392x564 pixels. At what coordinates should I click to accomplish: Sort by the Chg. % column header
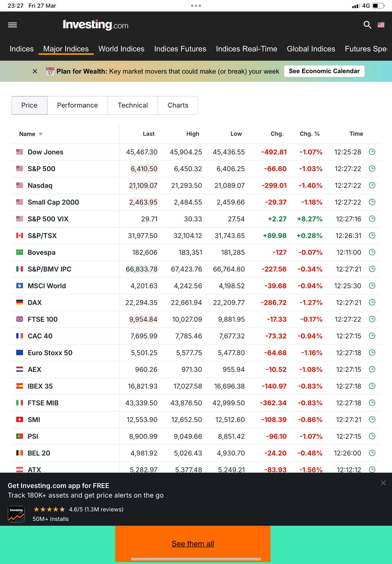coord(309,134)
